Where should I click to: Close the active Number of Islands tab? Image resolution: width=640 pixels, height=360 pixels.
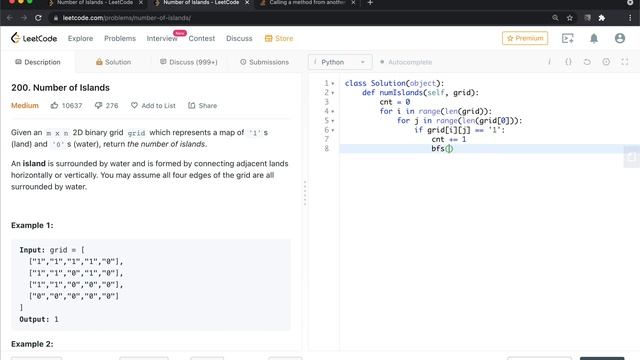pyautogui.click(x=247, y=3)
